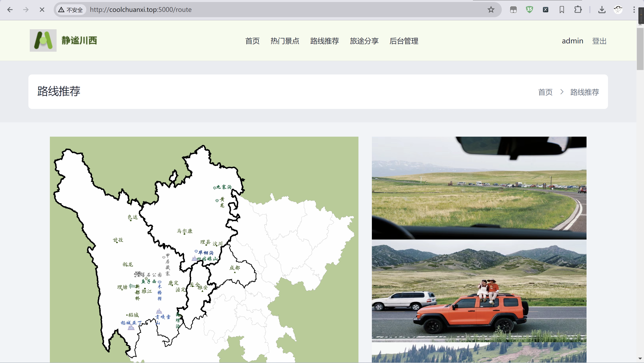Click the admin username link

572,41
